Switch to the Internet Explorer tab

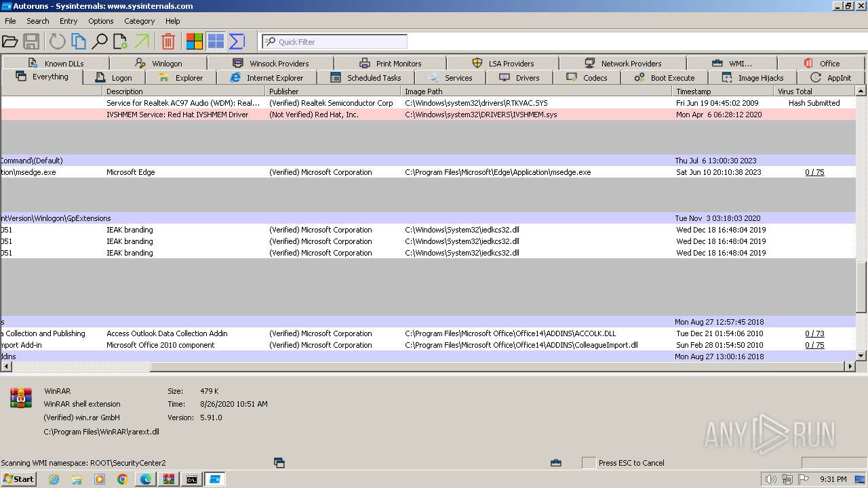pos(266,78)
